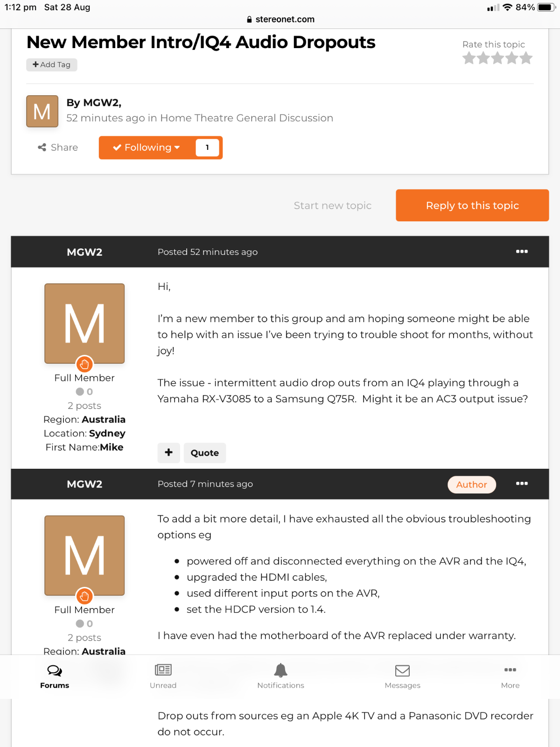Tap the stereonet.com address bar

pyautogui.click(x=280, y=19)
